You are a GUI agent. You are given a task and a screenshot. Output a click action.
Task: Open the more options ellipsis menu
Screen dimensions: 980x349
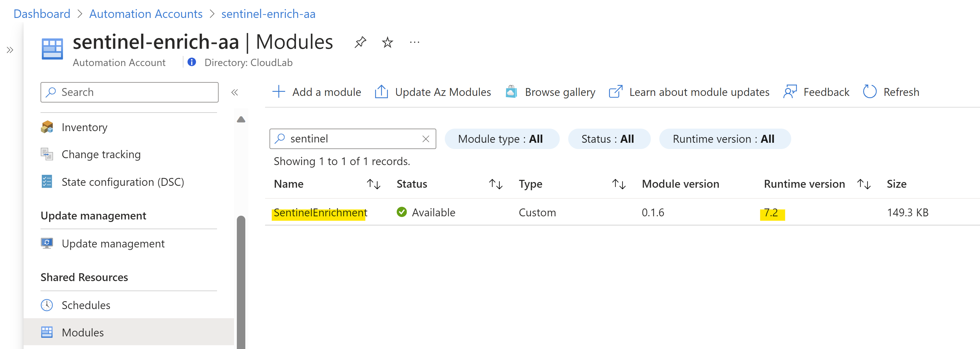point(414,42)
